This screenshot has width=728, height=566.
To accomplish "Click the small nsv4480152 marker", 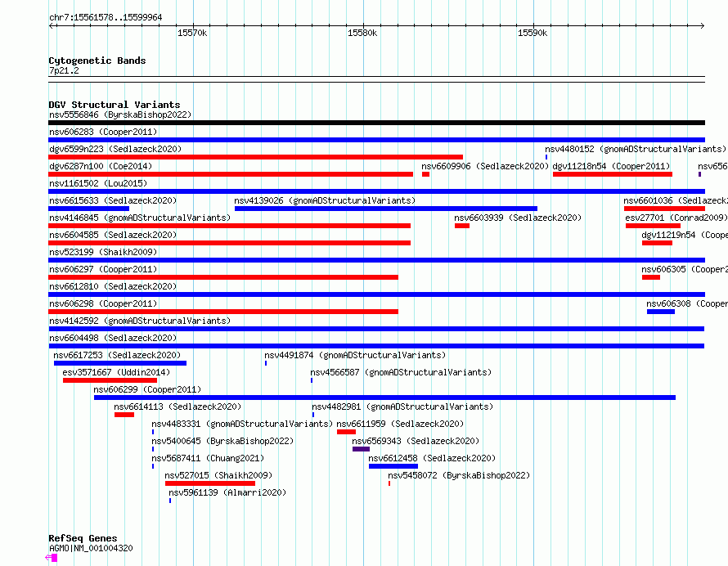I will 546,157.
